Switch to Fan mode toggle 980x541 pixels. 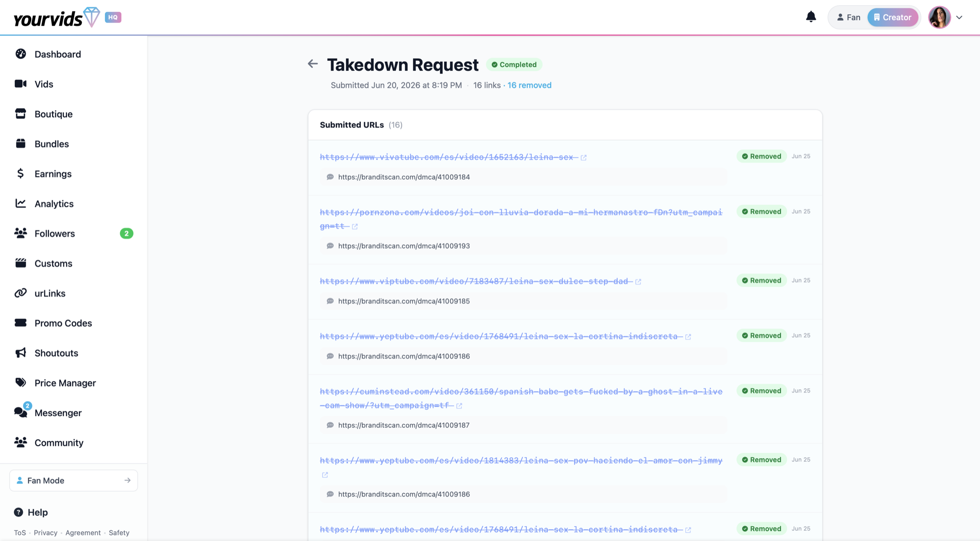[848, 17]
